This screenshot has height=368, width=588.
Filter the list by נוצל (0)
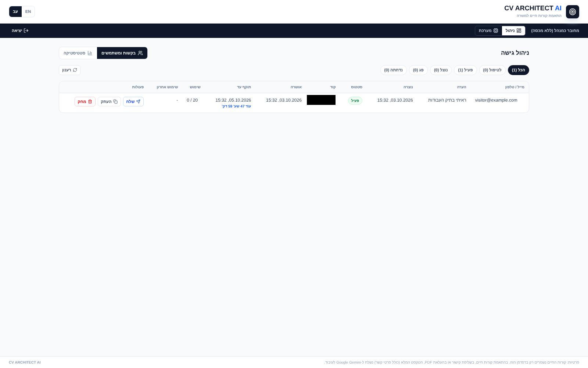[441, 70]
